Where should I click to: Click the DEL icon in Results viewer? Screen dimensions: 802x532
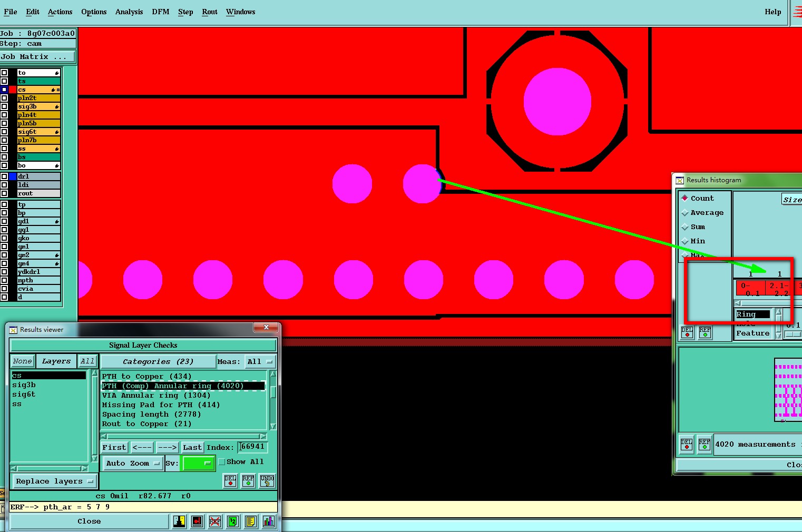coord(230,480)
